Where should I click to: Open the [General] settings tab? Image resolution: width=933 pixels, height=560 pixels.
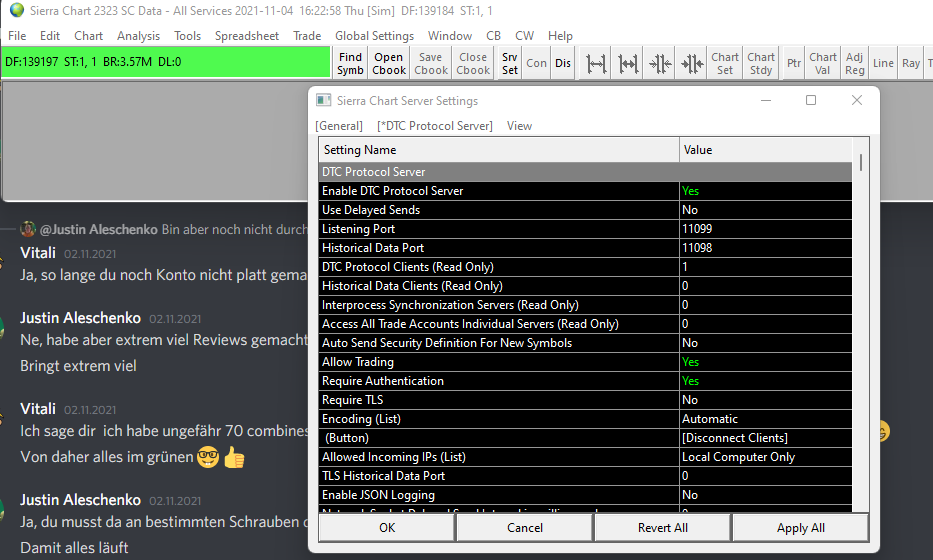point(339,126)
